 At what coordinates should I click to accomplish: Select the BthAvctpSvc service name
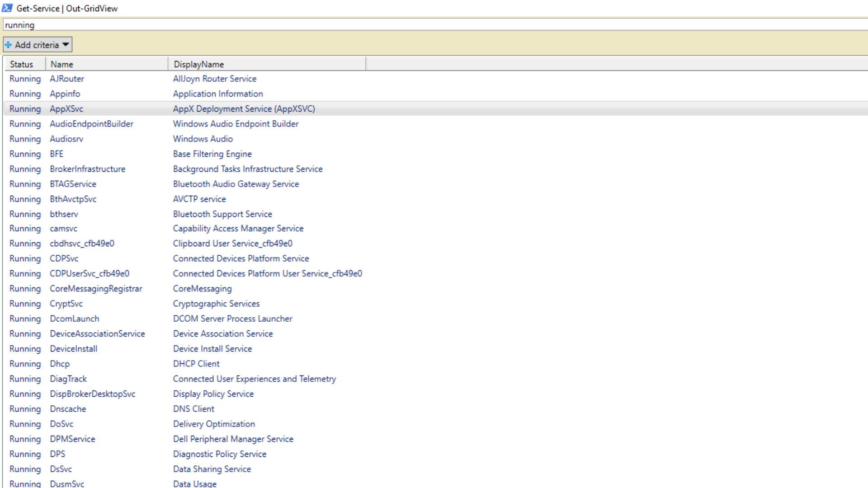tap(73, 199)
